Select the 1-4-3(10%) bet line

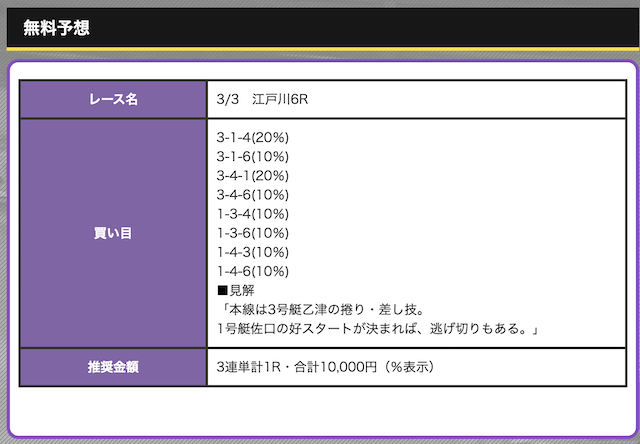click(x=252, y=252)
